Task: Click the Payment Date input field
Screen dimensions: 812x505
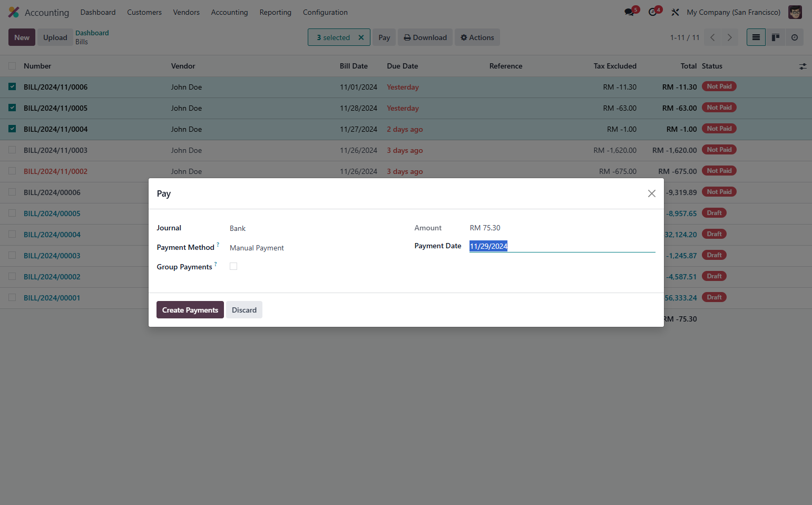Action: pyautogui.click(x=562, y=246)
